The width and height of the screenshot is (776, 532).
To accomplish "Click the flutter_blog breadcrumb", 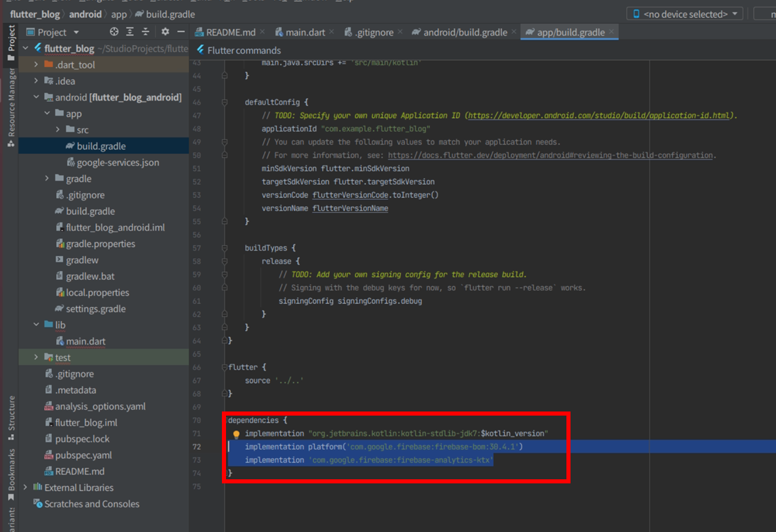I will [35, 14].
